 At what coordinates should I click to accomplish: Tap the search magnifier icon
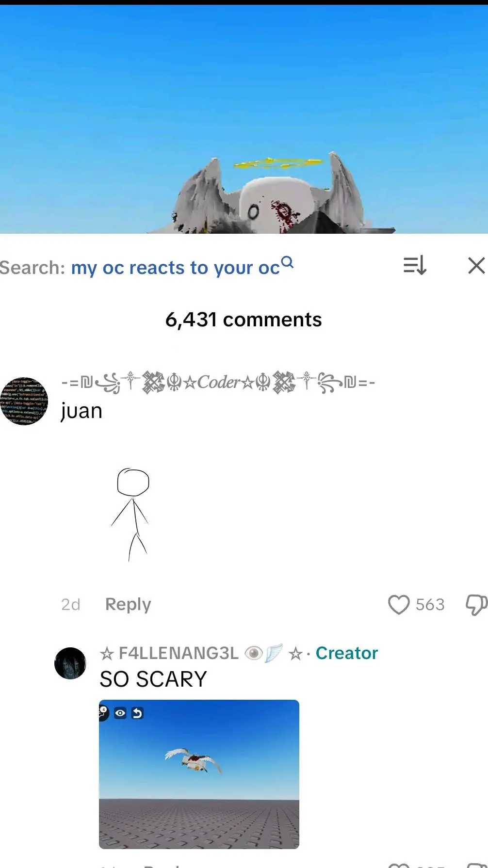288,262
